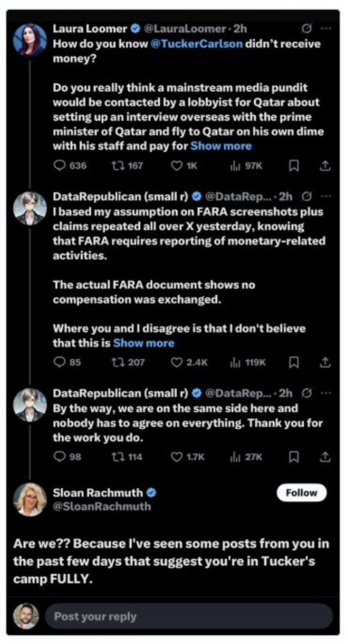Bookmark Laura Loomer's post

(293, 165)
